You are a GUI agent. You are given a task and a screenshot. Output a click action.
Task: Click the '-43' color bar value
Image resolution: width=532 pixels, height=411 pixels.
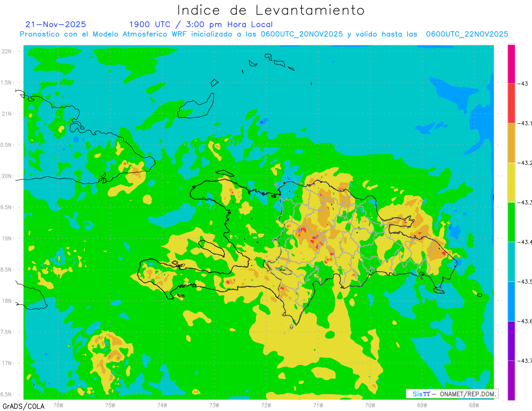(523, 84)
